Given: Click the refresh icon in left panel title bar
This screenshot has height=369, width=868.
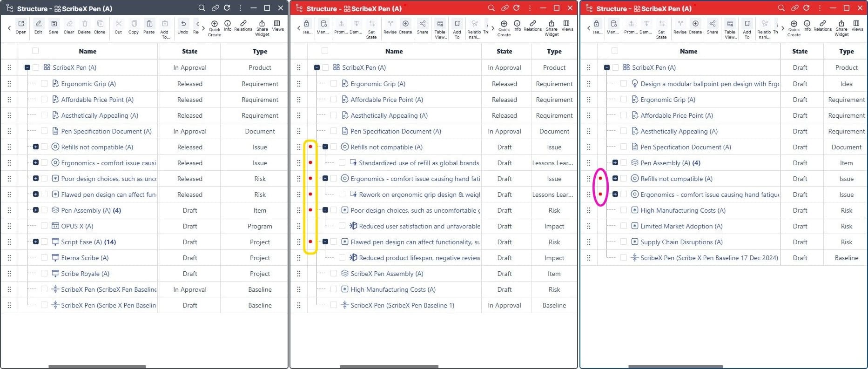Looking at the screenshot, I should [x=227, y=8].
